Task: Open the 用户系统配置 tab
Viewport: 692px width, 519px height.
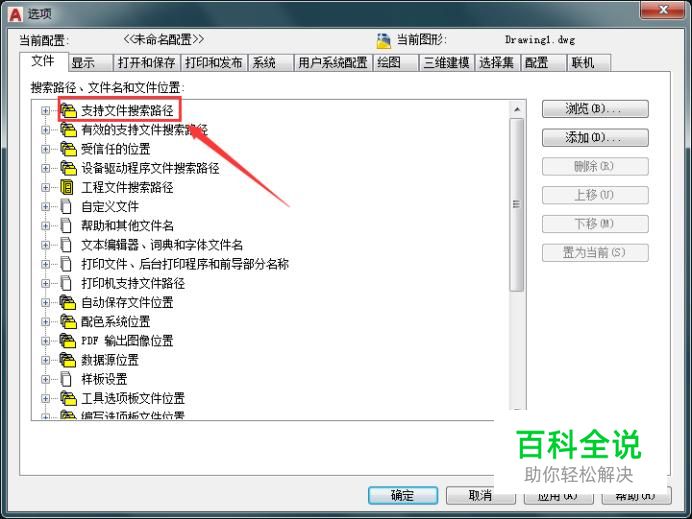Action: coord(333,63)
